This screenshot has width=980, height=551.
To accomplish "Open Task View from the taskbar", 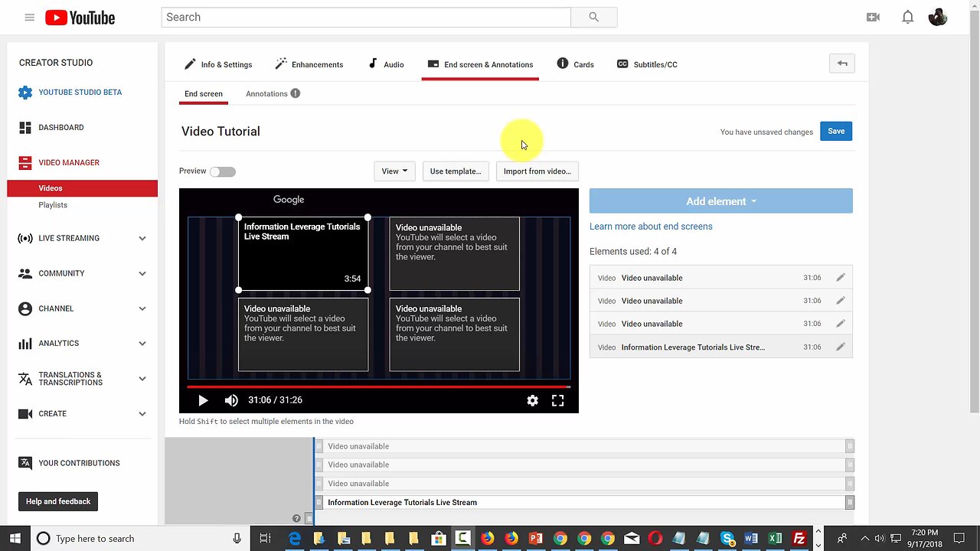I will tap(265, 539).
